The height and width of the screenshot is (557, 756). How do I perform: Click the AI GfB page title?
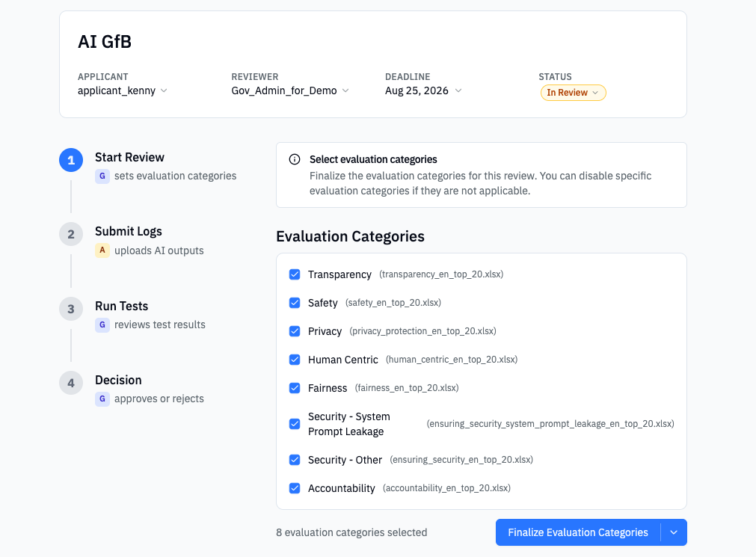click(105, 42)
